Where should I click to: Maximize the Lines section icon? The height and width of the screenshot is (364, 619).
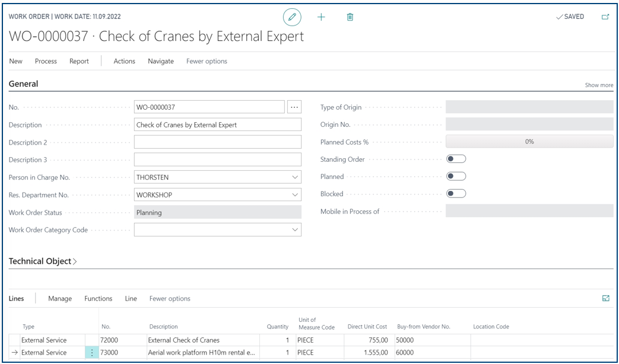[x=606, y=299]
